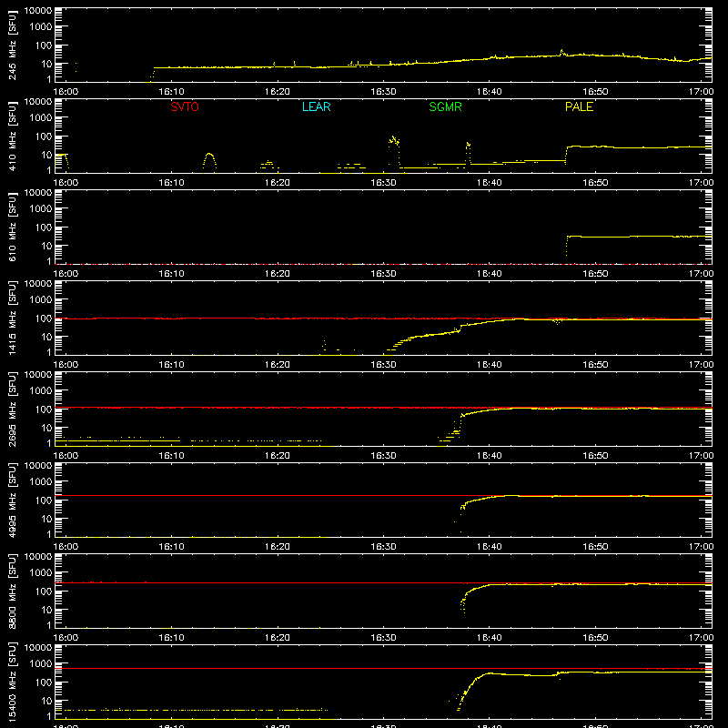Click the red SVTO station label
This screenshot has height=728, width=728.
(185, 106)
